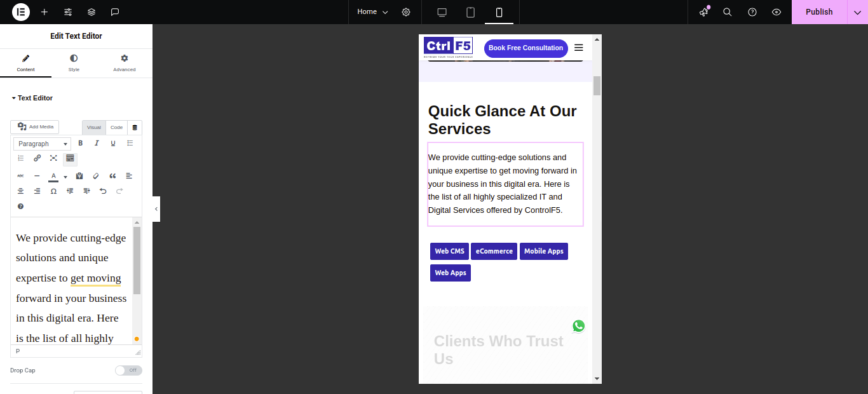Open the Content tab

(25, 63)
